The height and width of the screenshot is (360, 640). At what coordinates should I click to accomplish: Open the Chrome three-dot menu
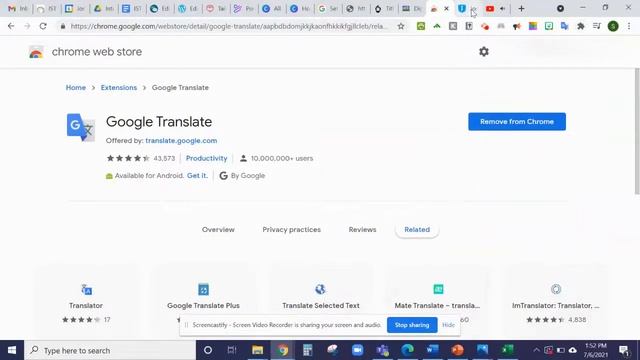[x=629, y=26]
